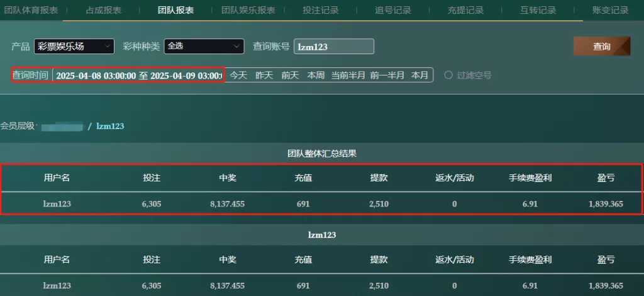Pick the 本周 date range shortcut
Screen dimensions: 644x296
click(x=316, y=76)
